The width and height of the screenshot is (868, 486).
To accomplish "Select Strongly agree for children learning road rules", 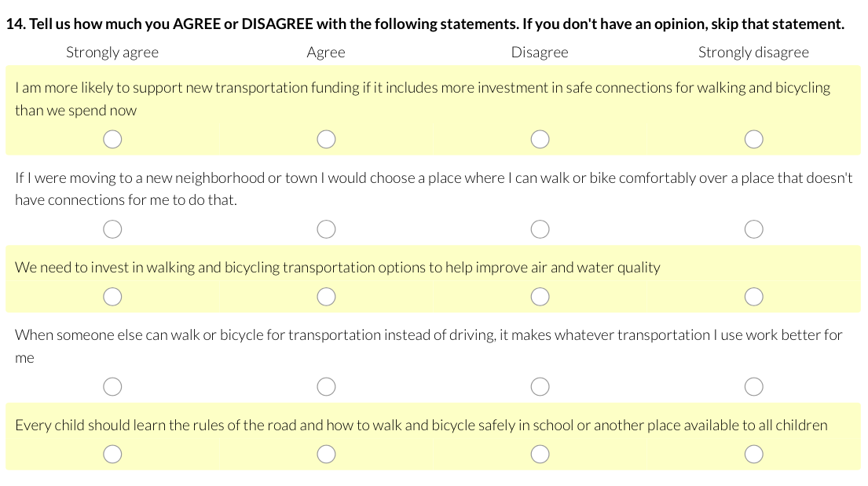I will (113, 454).
